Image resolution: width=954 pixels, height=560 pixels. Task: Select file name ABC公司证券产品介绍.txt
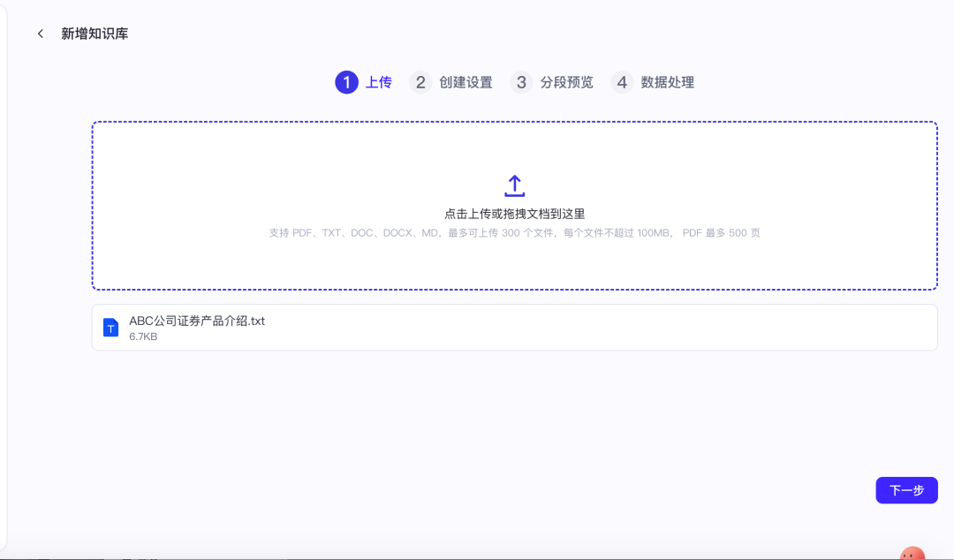[x=197, y=321]
